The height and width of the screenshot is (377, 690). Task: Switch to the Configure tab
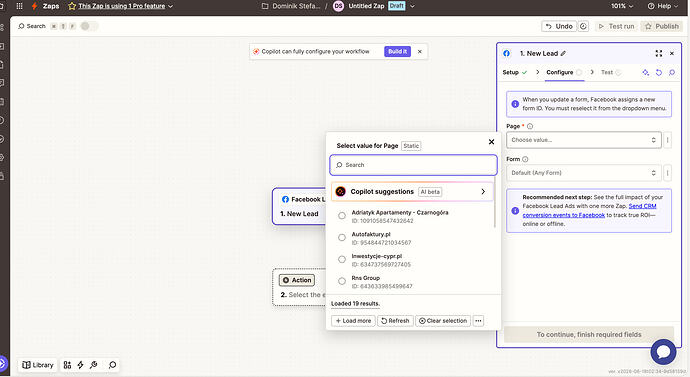tap(564, 72)
